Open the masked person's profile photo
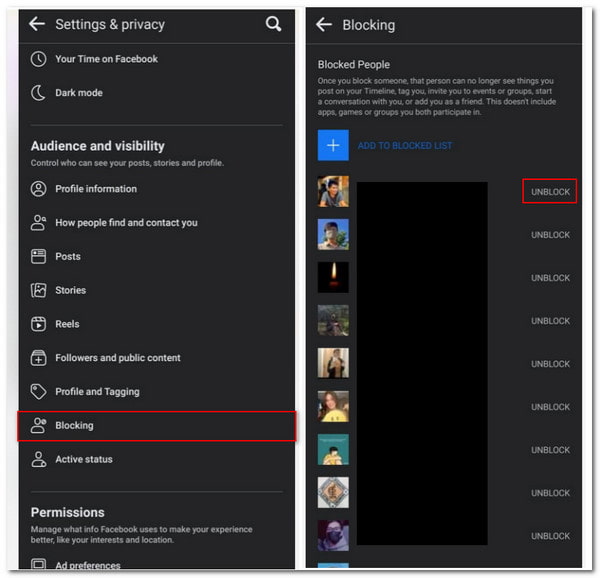 coord(333,535)
